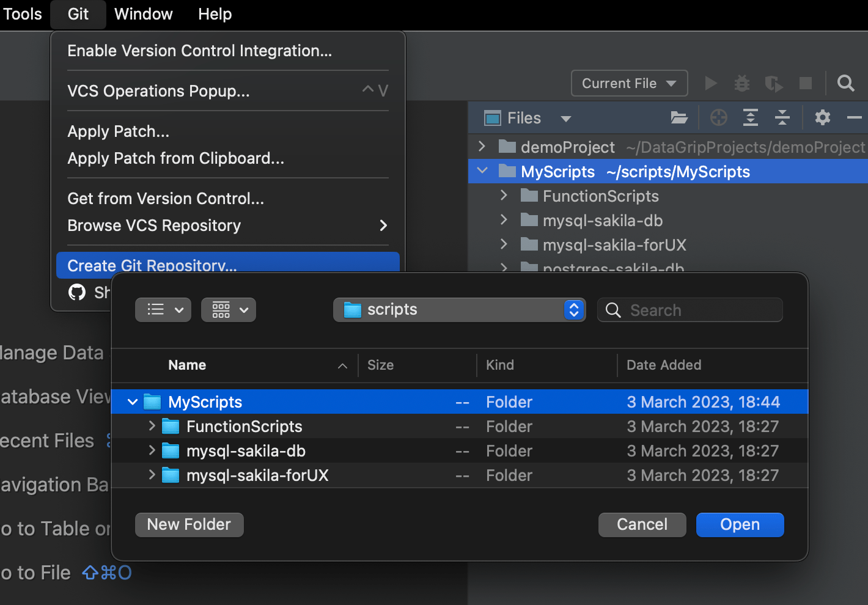The height and width of the screenshot is (605, 868).
Task: Open the scripts location popup in dialog
Action: (459, 310)
